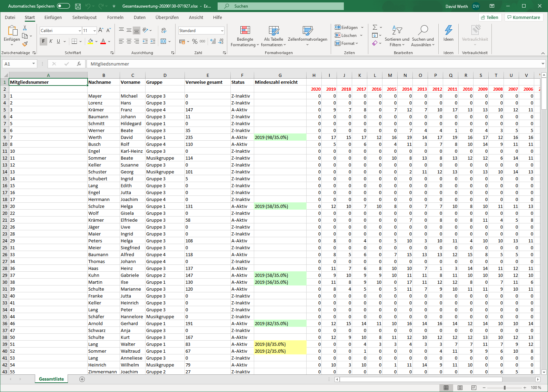Viewport: 548px width, 392px height.
Task: Click Als Tabelle formatieren icon
Action: [274, 30]
